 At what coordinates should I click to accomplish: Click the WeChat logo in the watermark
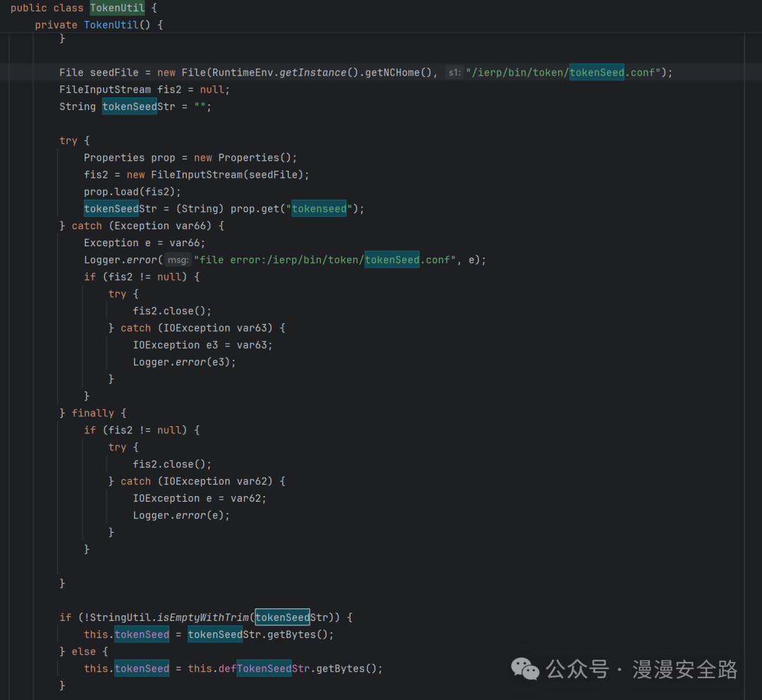click(x=525, y=668)
